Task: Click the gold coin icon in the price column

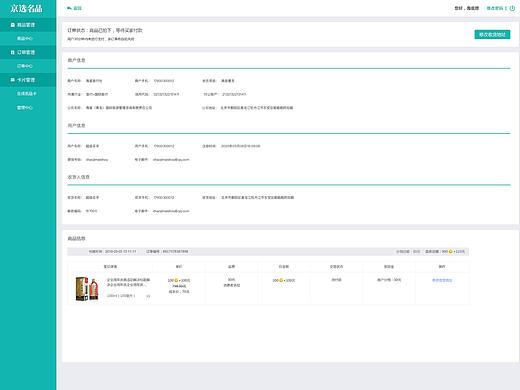Action: click(x=176, y=280)
